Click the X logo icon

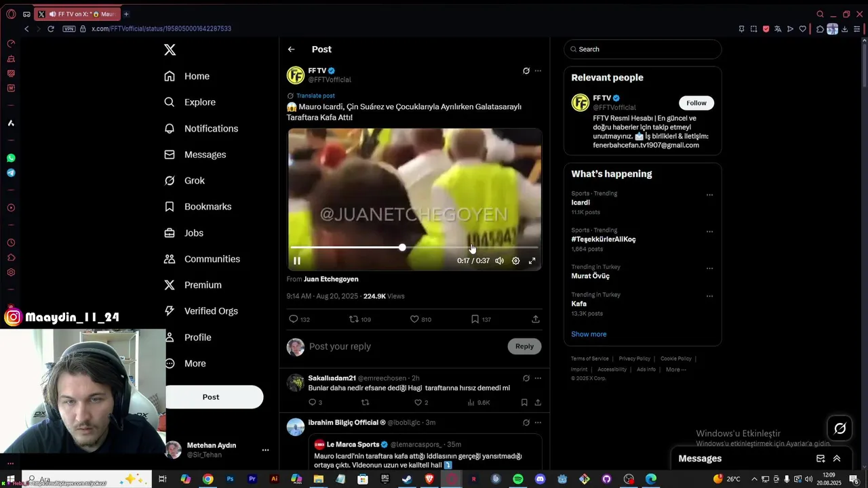pyautogui.click(x=170, y=49)
